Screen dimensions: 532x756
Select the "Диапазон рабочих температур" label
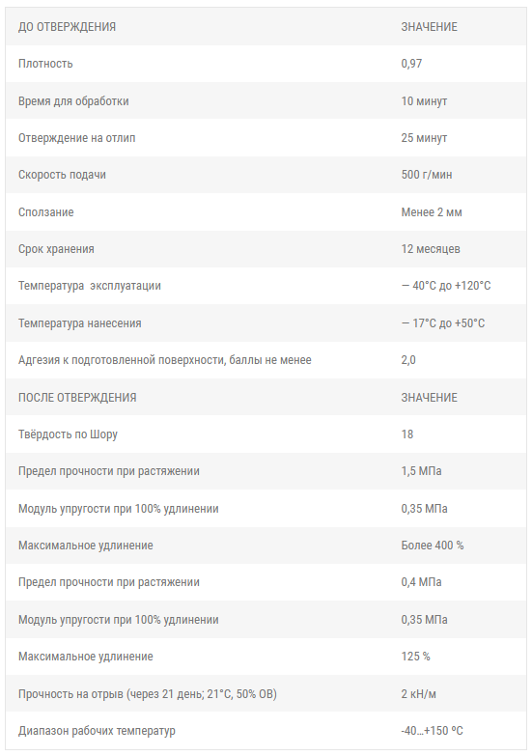(x=97, y=731)
